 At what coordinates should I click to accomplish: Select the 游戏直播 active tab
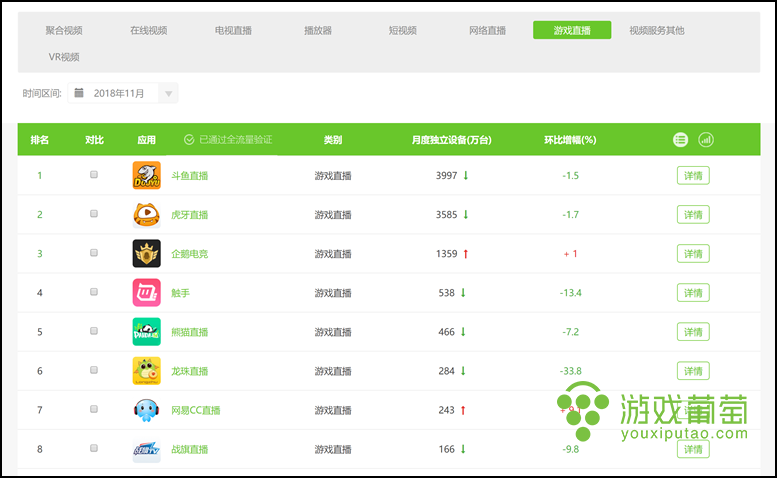tap(572, 30)
